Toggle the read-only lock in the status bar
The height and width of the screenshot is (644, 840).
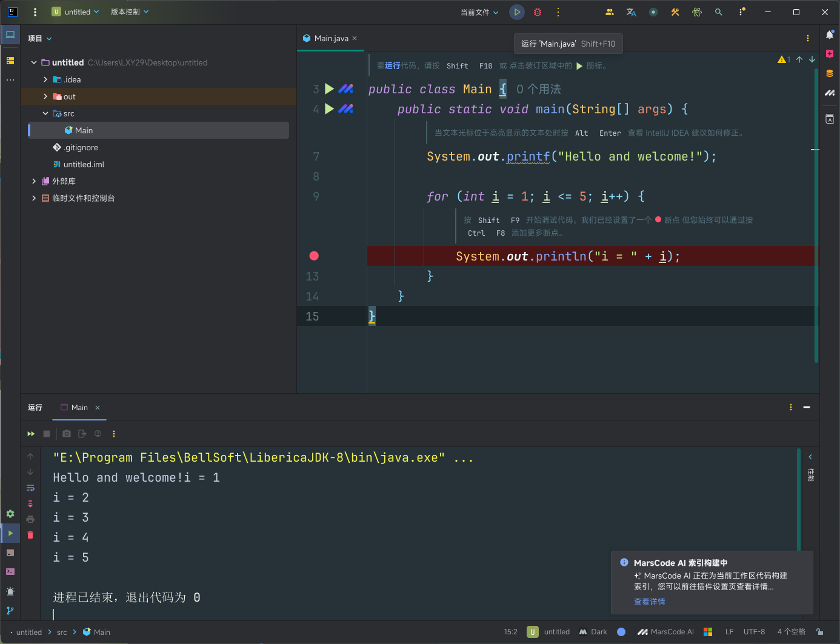coord(819,632)
